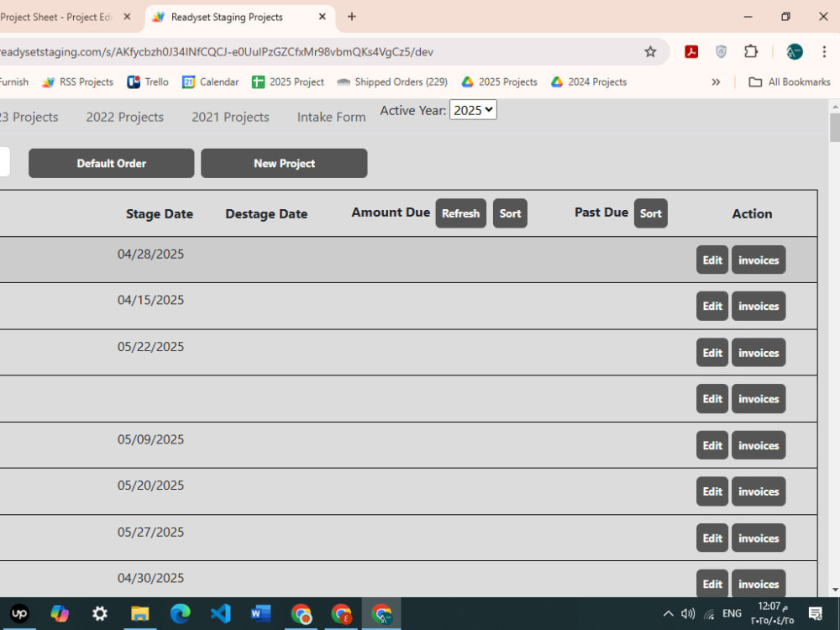Edit the project staged 04/30/2025

pyautogui.click(x=712, y=584)
